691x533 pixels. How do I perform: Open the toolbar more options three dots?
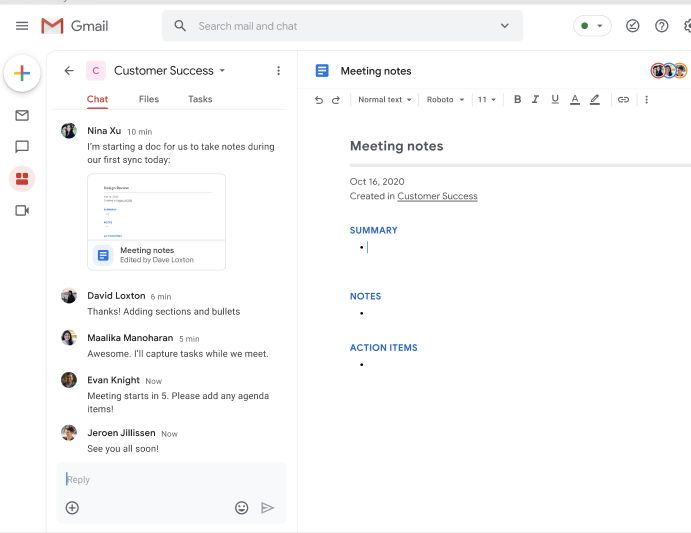[646, 100]
